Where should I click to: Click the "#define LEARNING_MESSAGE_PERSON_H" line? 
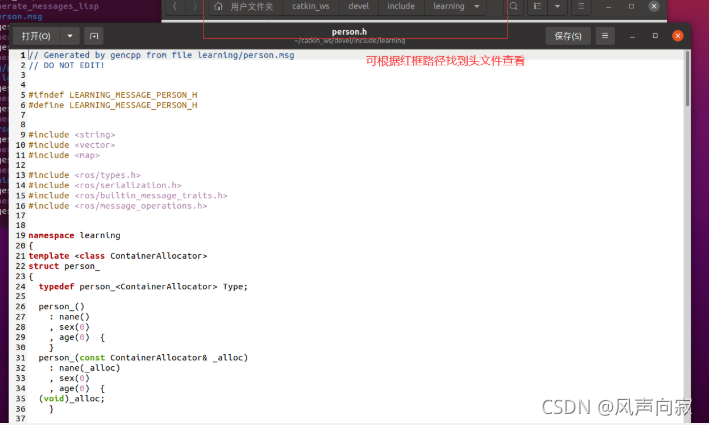[113, 105]
